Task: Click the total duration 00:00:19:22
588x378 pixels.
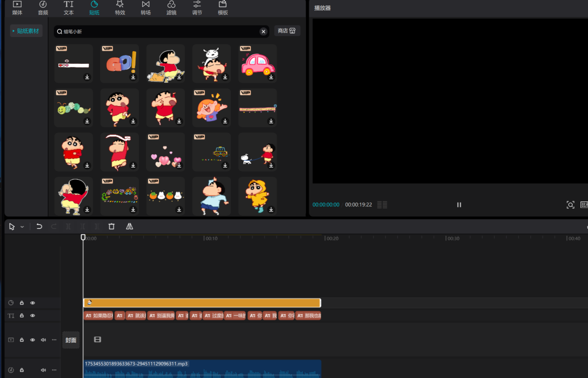Action: (x=358, y=205)
